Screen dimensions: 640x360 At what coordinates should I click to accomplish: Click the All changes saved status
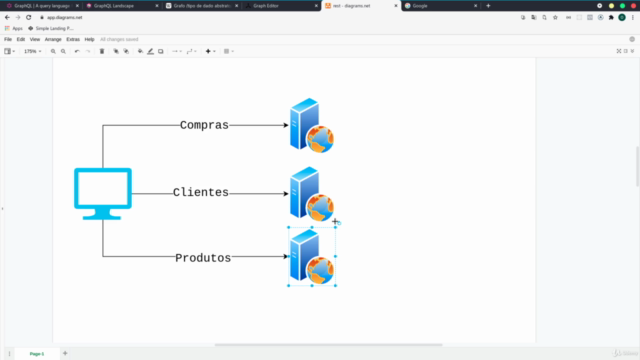coord(119,40)
